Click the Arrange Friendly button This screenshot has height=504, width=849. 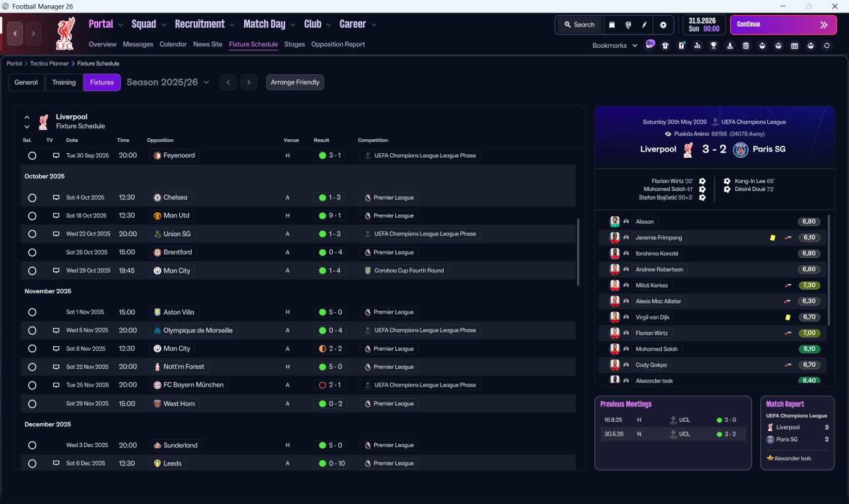click(295, 82)
